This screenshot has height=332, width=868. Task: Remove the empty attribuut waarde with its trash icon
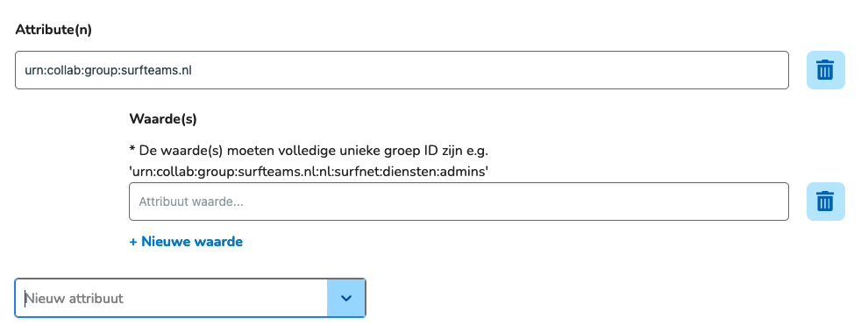coord(825,201)
